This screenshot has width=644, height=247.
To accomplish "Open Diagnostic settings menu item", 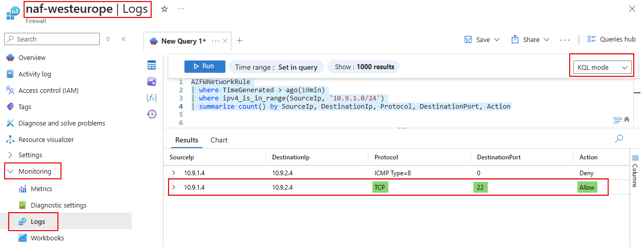I will (58, 205).
